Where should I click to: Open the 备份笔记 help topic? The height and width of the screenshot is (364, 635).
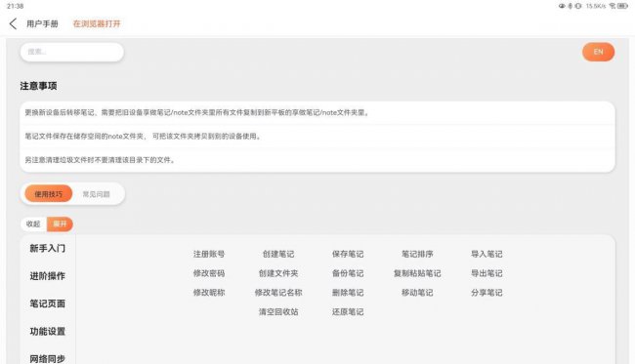(x=348, y=273)
